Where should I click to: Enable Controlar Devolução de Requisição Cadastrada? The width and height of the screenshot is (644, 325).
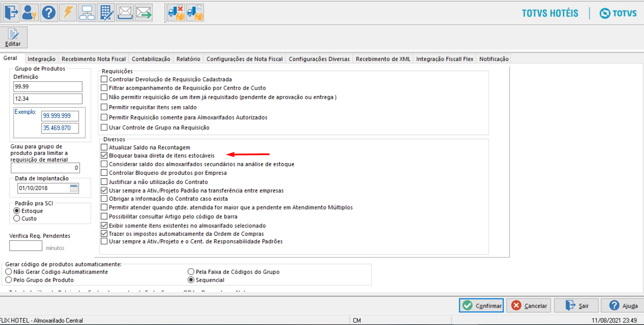click(104, 79)
